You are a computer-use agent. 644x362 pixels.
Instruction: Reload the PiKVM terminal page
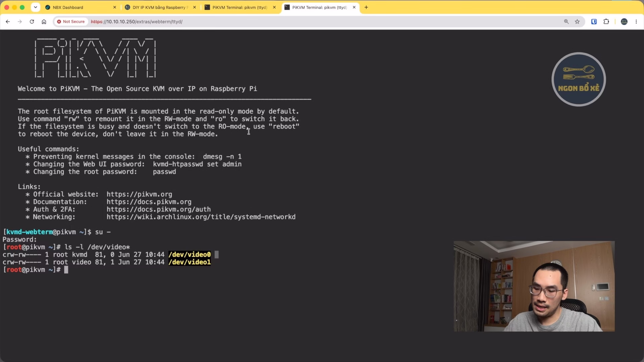click(32, 21)
